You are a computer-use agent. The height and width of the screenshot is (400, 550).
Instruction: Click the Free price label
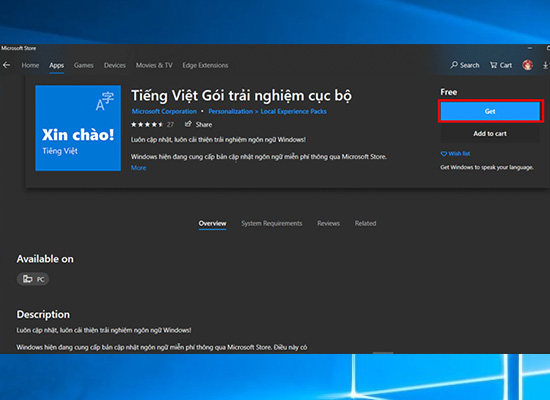(x=449, y=92)
